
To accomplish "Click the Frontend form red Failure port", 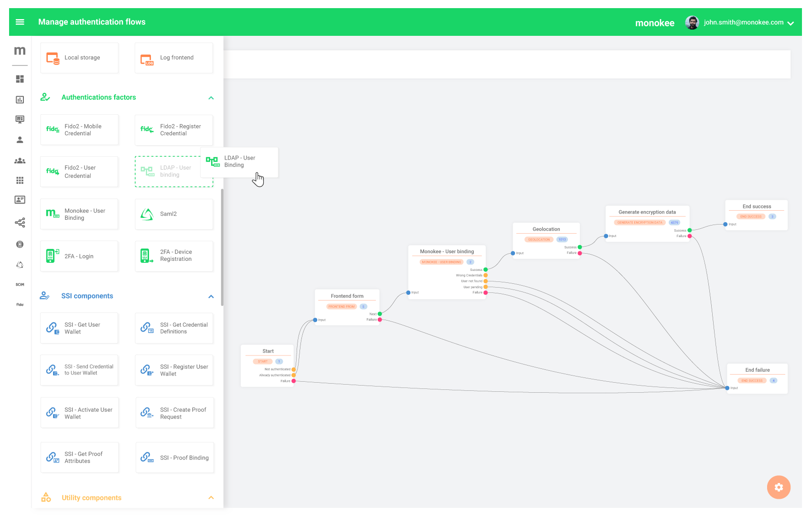I will pyautogui.click(x=380, y=320).
